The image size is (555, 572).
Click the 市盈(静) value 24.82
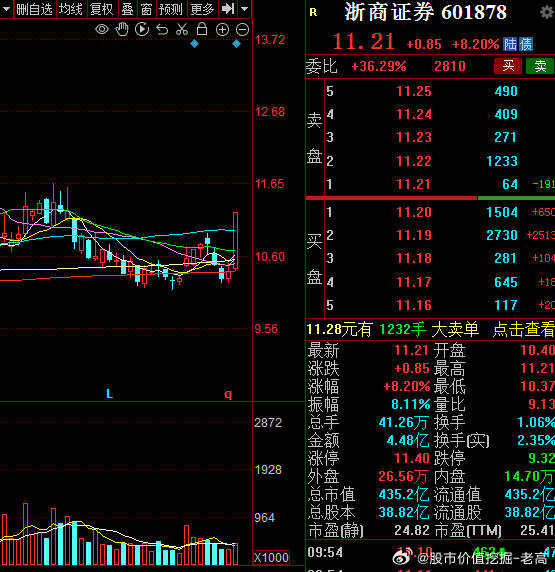pos(412,530)
